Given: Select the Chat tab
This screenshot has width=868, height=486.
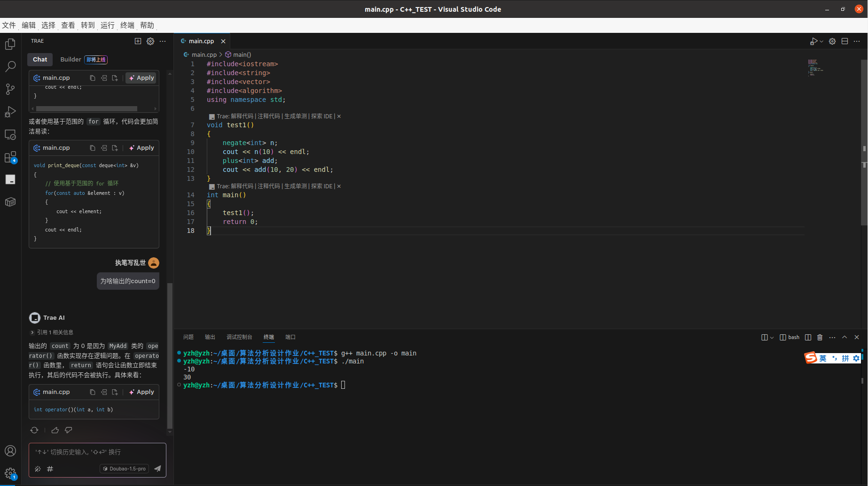Looking at the screenshot, I should (40, 60).
